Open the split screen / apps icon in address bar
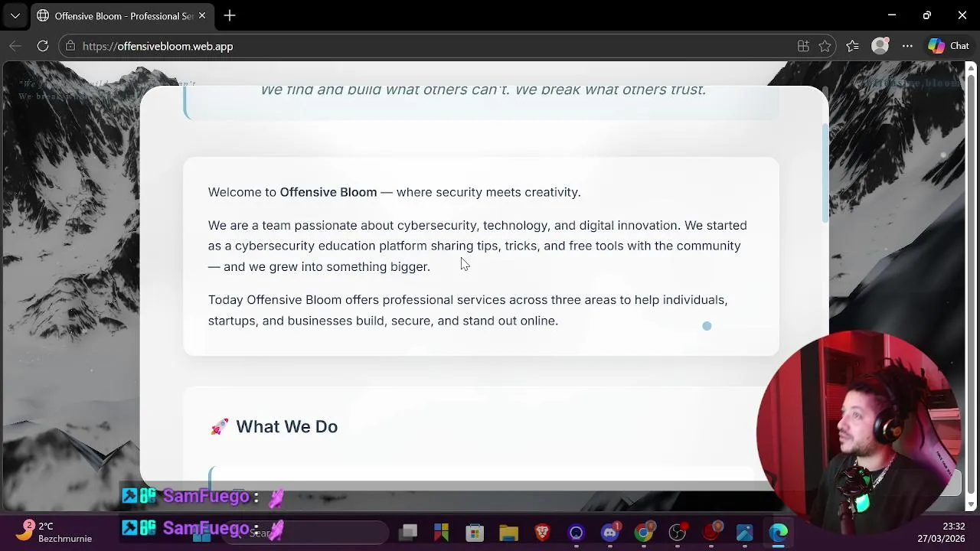This screenshot has height=551, width=980. coord(803,46)
